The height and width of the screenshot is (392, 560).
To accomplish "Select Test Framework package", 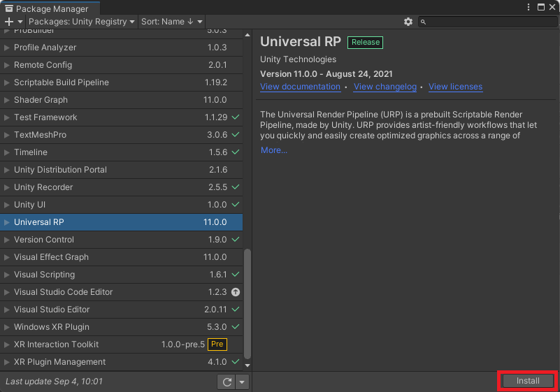I will [121, 117].
